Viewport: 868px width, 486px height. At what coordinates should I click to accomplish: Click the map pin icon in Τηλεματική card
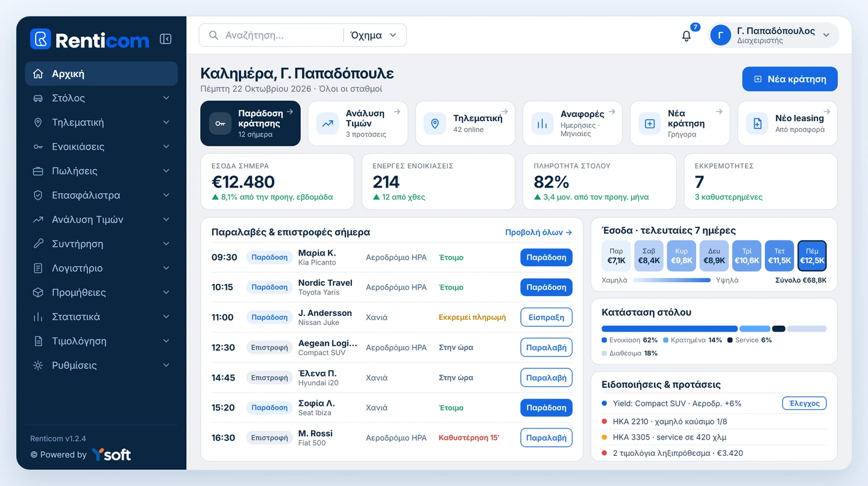coord(435,124)
